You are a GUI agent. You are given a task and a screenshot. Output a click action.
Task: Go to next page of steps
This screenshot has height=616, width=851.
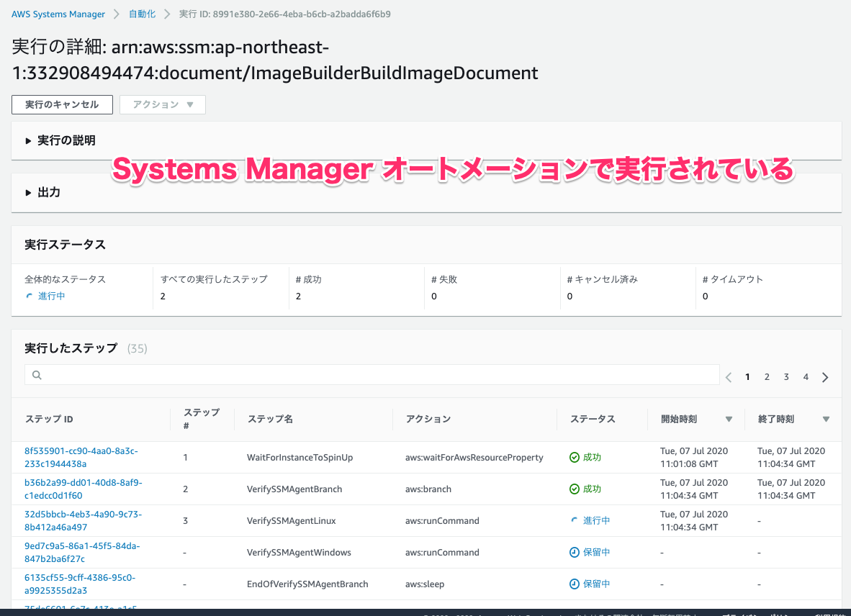825,377
